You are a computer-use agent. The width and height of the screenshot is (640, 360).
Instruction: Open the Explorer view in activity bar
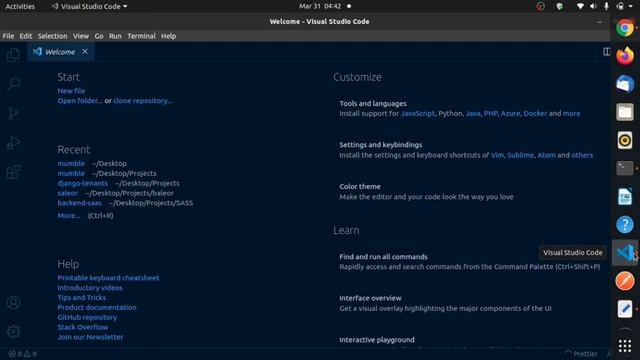tap(13, 55)
